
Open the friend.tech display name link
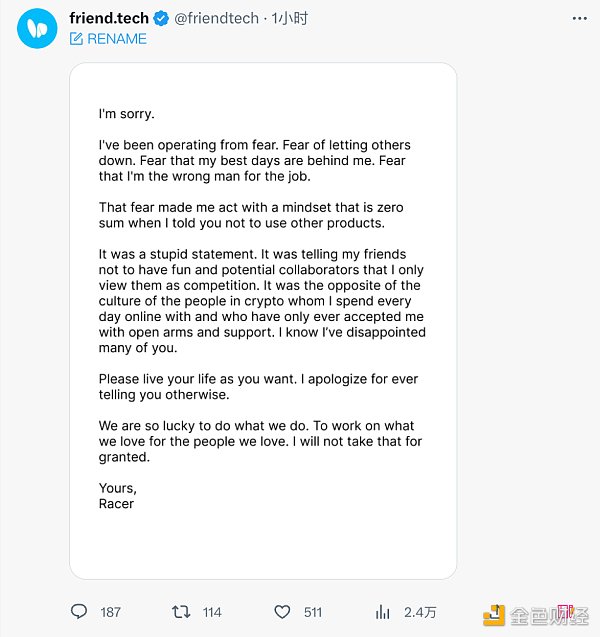109,18
